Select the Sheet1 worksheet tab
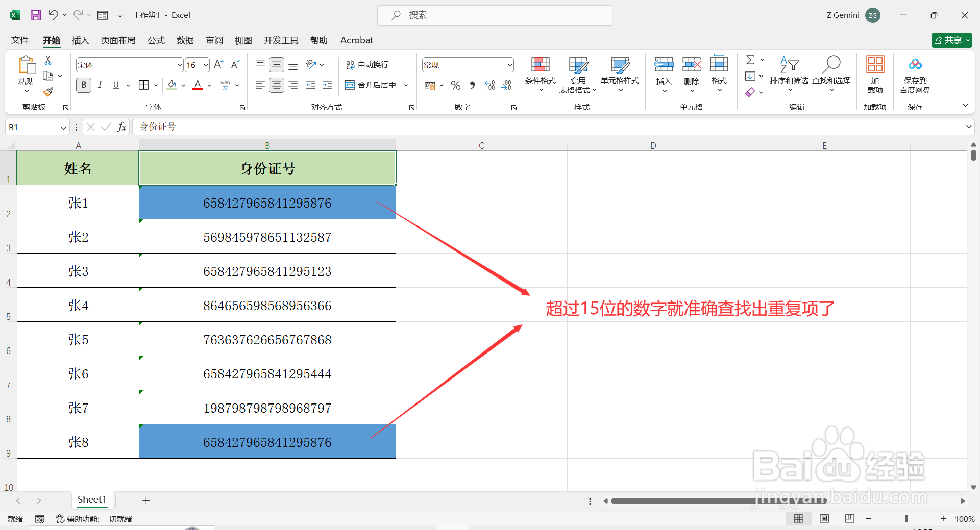This screenshot has height=530, width=980. pos(92,500)
